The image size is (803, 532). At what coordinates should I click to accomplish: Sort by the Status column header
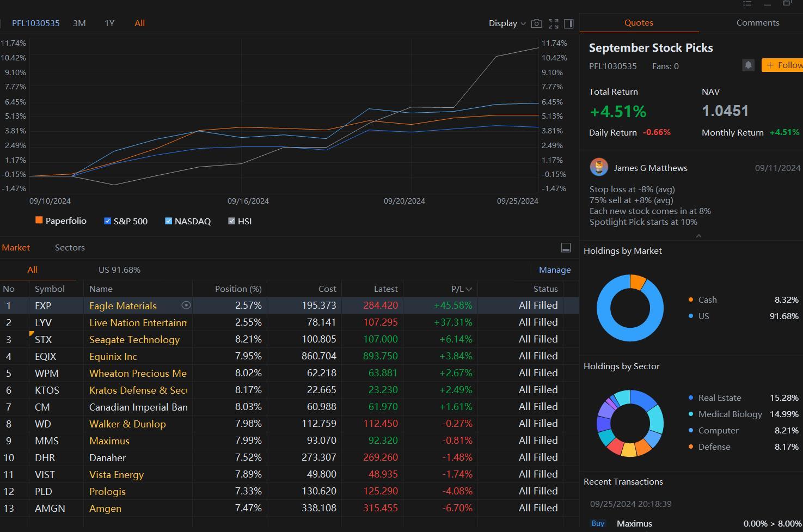545,289
